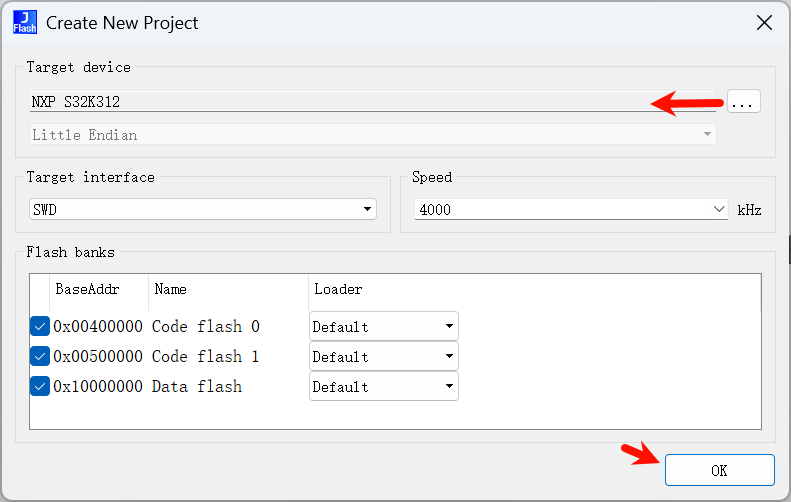Click the J-Flash application icon in title bar
The width and height of the screenshot is (791, 502).
pos(25,23)
